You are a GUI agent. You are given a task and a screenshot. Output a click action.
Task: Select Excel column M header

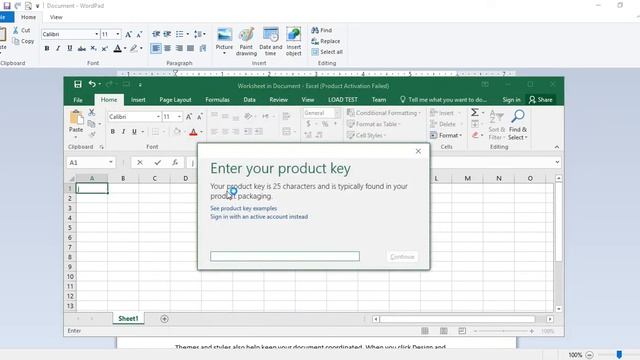(x=468, y=178)
